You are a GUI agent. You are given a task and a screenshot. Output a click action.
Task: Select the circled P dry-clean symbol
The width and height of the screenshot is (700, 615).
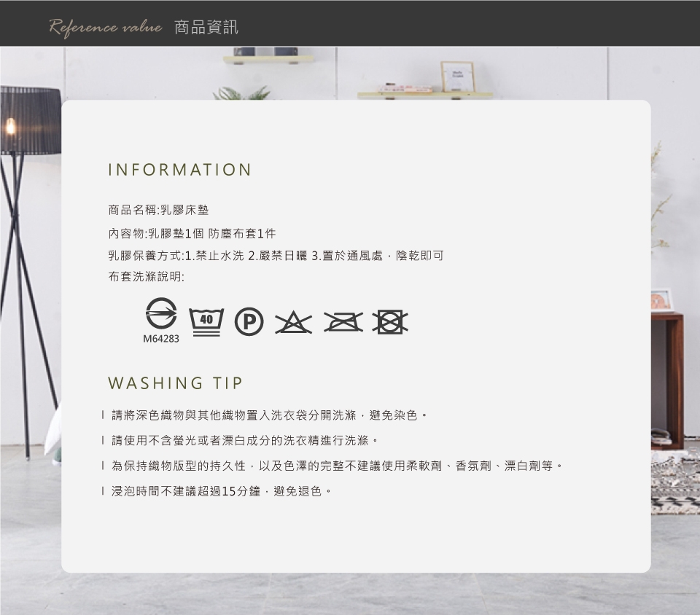(249, 321)
